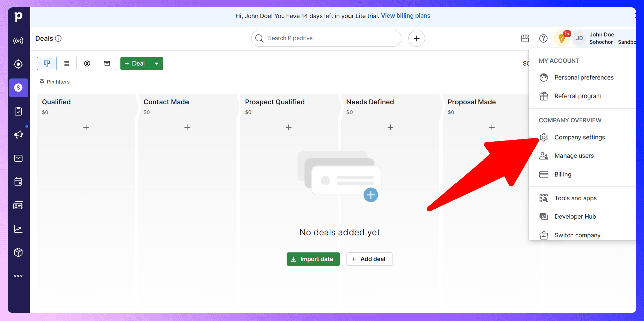This screenshot has height=321, width=644.
Task: Open the John Doe account menu
Action: (604, 38)
